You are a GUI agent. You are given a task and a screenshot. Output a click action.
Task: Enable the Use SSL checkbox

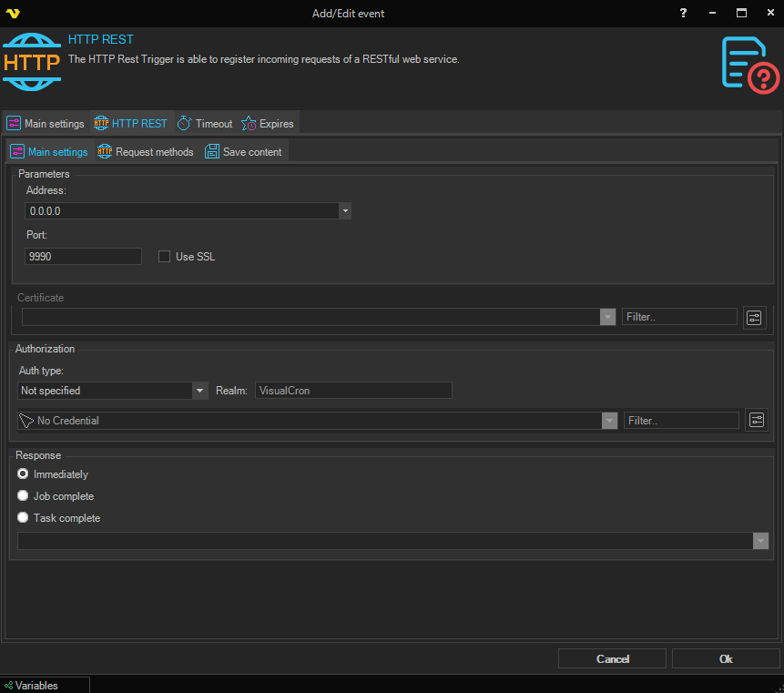(165, 257)
